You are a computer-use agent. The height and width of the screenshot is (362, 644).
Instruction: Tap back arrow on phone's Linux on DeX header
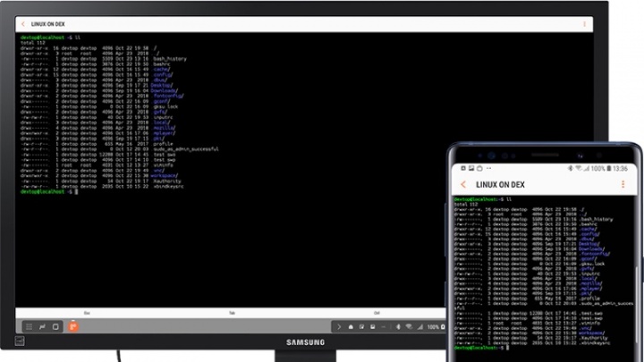(463, 184)
